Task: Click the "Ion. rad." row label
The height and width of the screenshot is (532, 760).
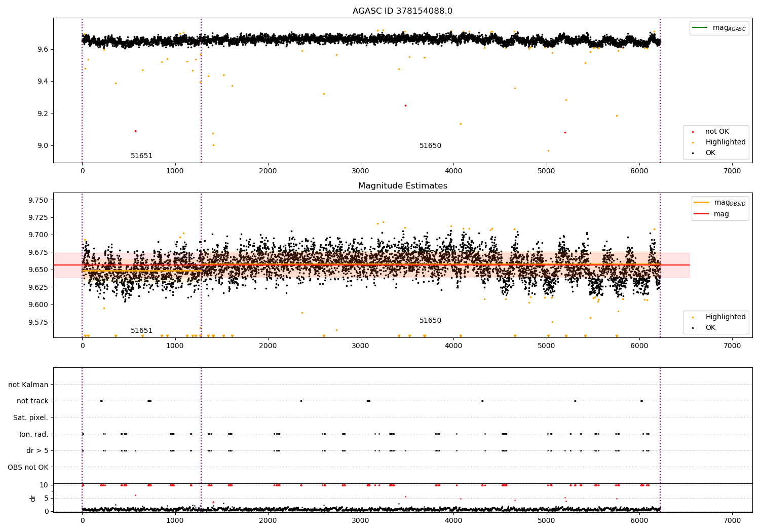Action: 34,435
